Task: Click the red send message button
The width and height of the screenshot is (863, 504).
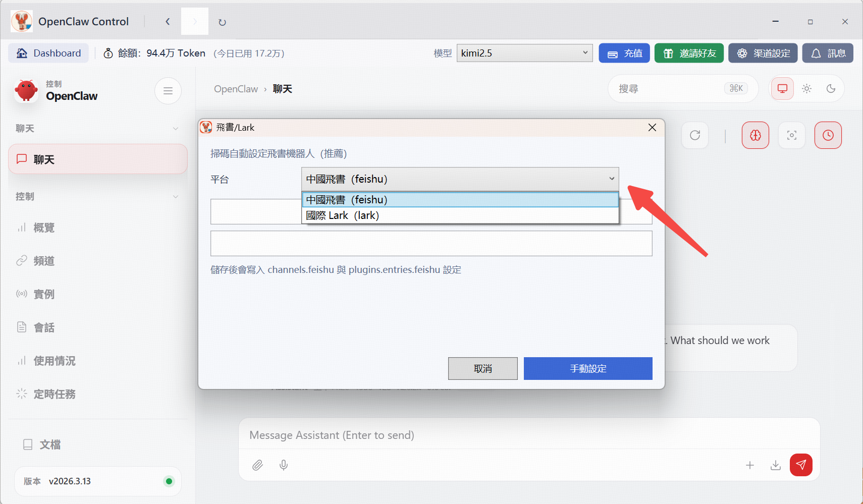Action: point(801,465)
